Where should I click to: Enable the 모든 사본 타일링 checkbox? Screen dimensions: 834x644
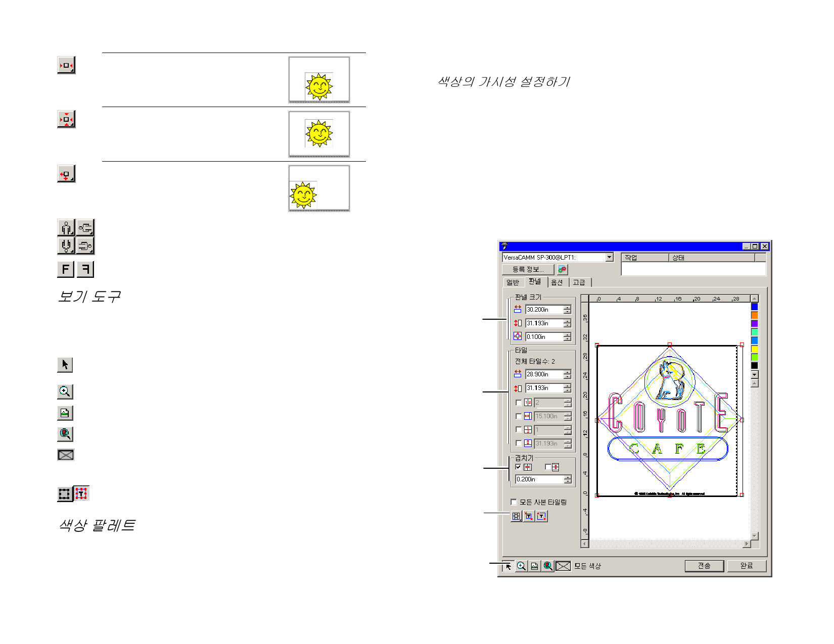(x=514, y=502)
